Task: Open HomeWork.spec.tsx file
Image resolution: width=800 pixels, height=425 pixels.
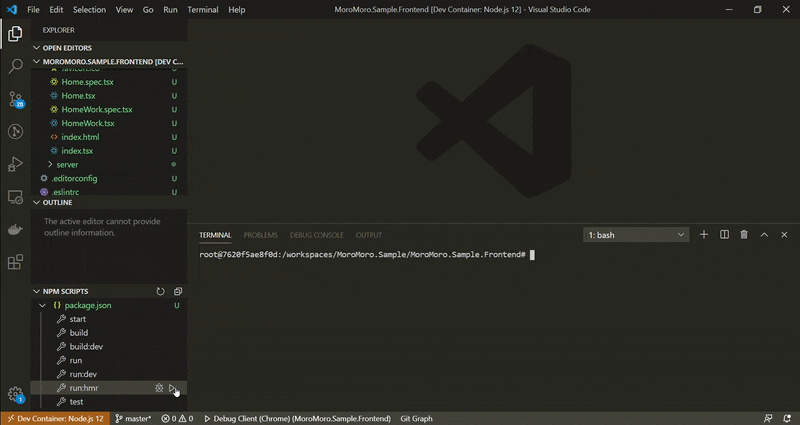Action: point(109,110)
